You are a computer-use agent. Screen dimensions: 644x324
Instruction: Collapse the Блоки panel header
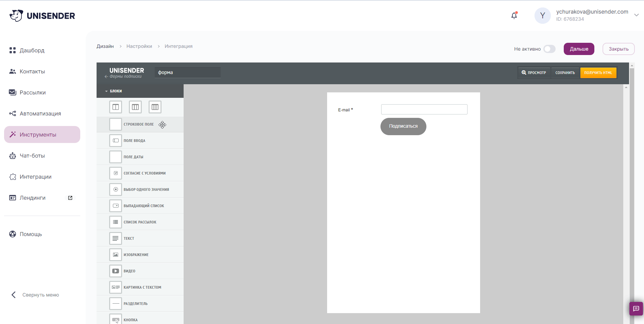[x=140, y=91]
